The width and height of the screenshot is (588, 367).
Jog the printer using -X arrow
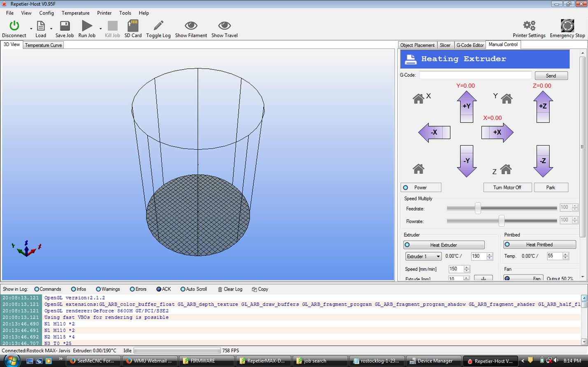pos(434,132)
